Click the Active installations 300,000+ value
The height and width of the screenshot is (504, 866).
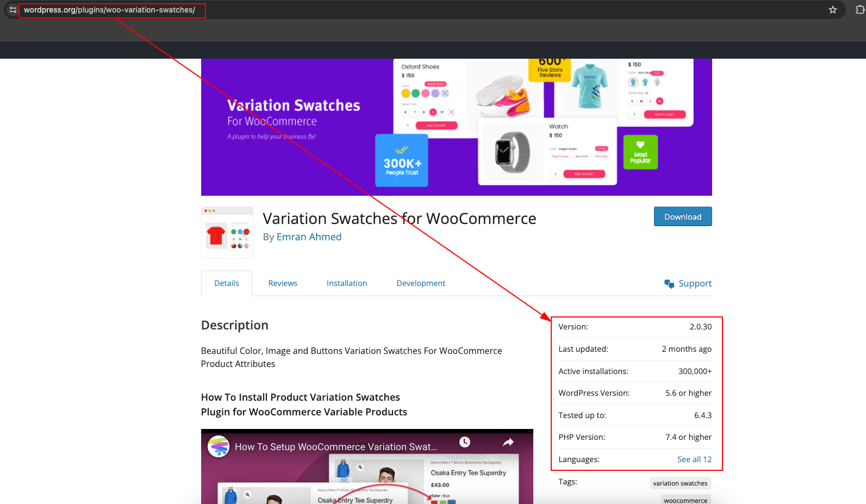coord(695,371)
